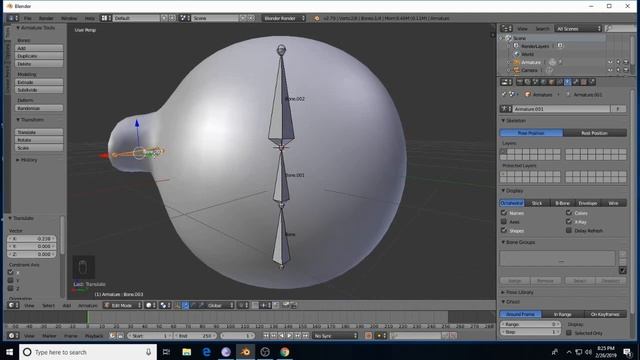Screen dimensions: 640x360
Task: Open the Physics properties tab icon
Action: tap(592, 82)
